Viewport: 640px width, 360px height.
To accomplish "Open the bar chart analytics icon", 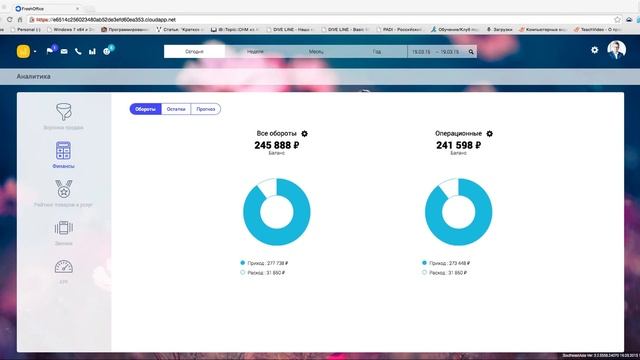I will (92, 51).
